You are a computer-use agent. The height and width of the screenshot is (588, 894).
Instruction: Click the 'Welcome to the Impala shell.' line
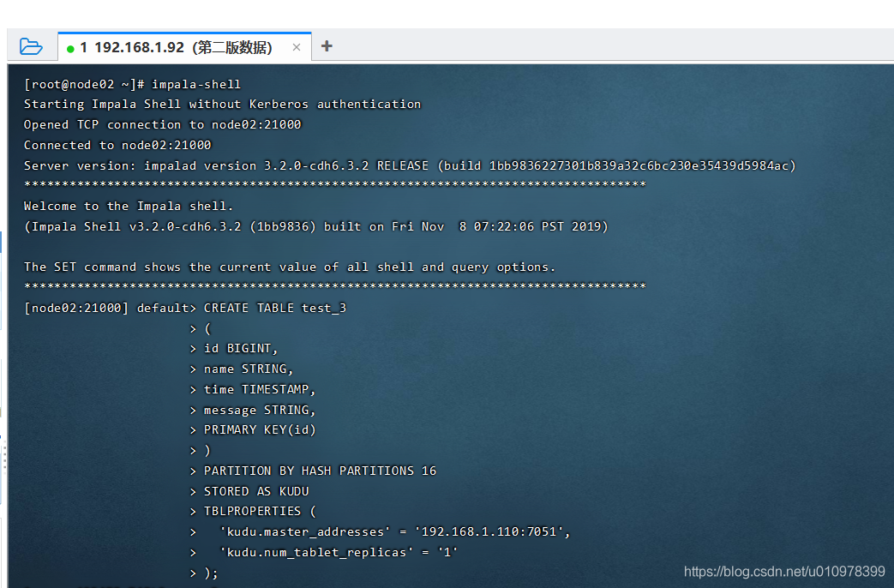coord(129,207)
